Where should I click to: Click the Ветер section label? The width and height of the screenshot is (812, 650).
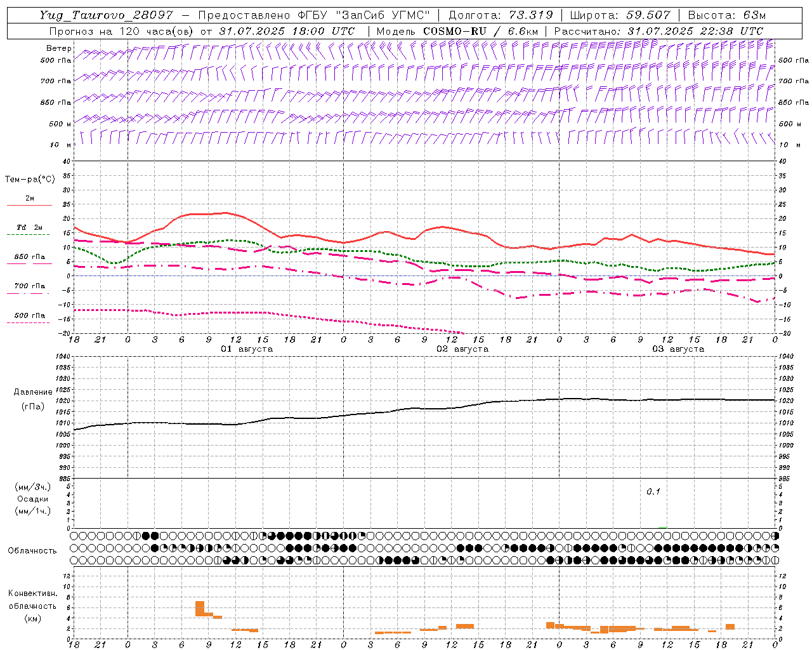[58, 48]
